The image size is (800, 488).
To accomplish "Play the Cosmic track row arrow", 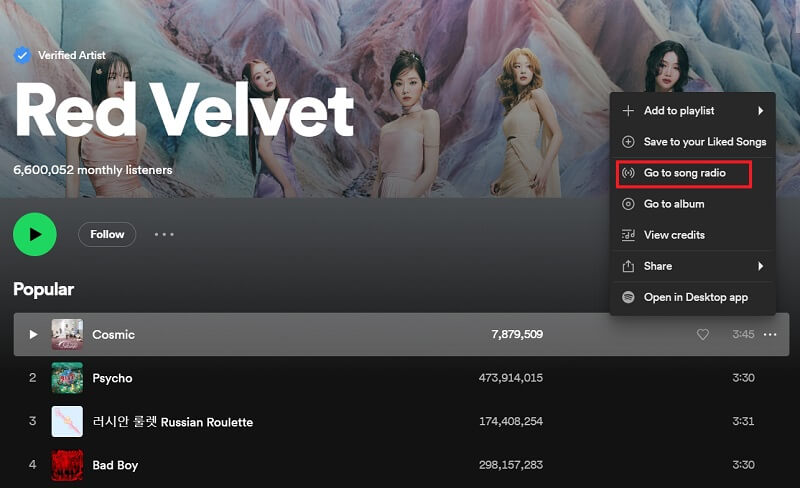I will coord(33,334).
